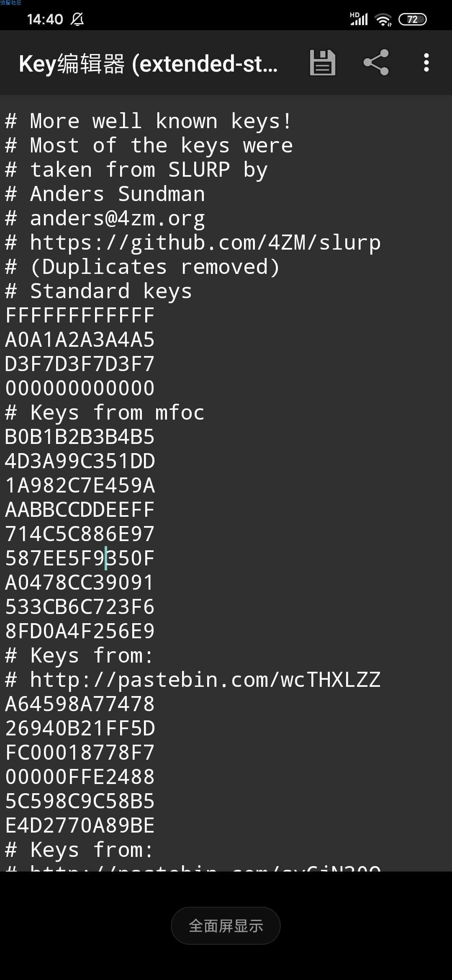Save the key file using floppy icon
Viewport: 452px width, 980px height.
tap(322, 63)
